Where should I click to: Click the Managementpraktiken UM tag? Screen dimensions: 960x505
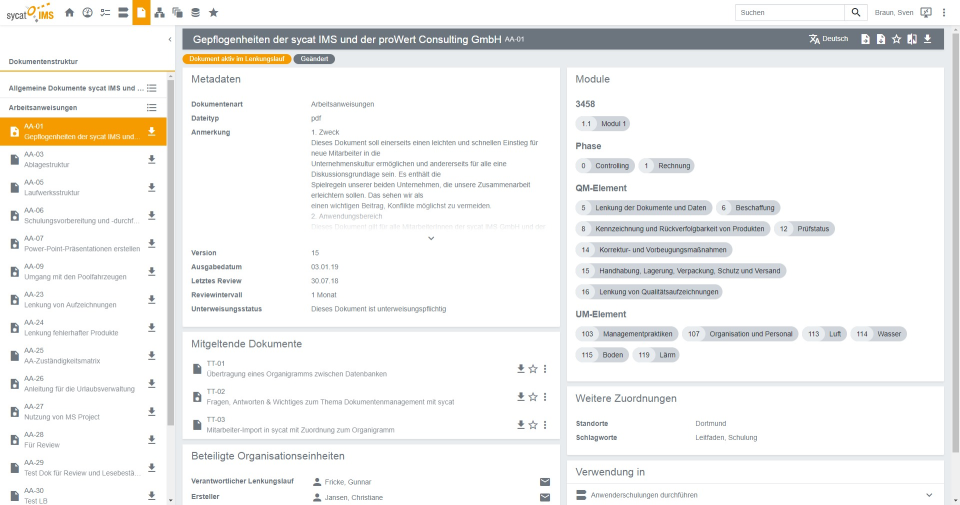[627, 334]
